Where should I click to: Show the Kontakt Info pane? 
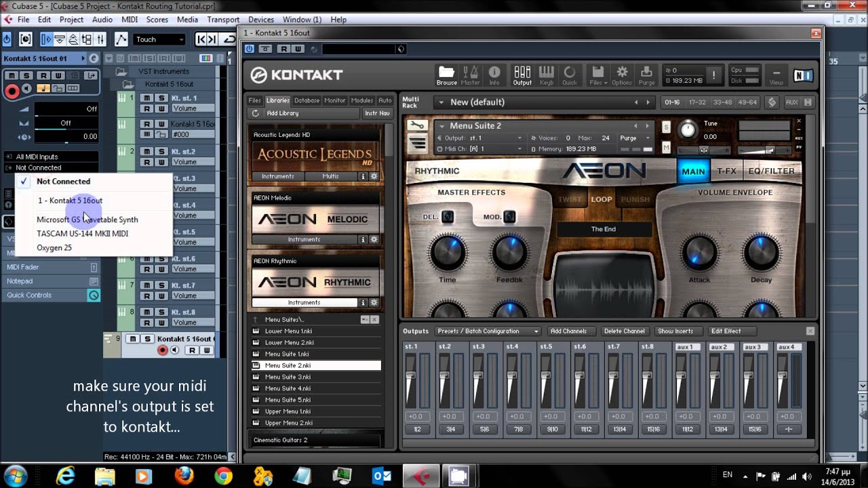click(x=494, y=75)
